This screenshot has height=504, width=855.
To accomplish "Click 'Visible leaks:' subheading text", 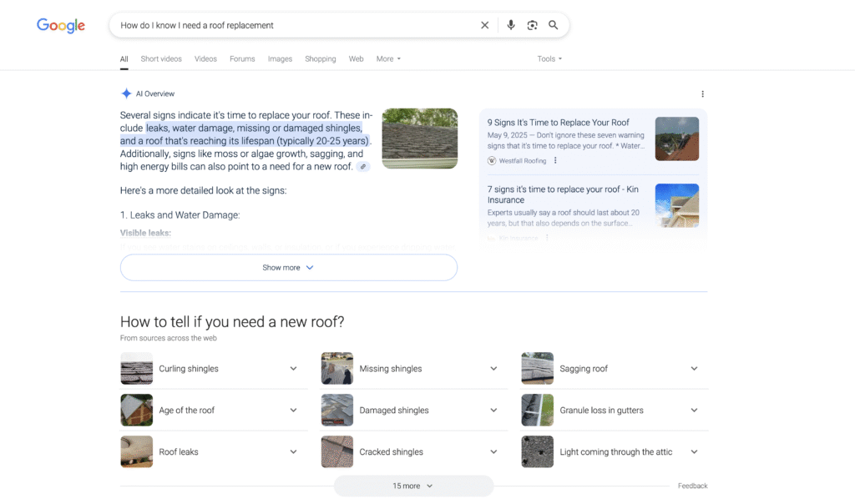I will (x=145, y=233).
